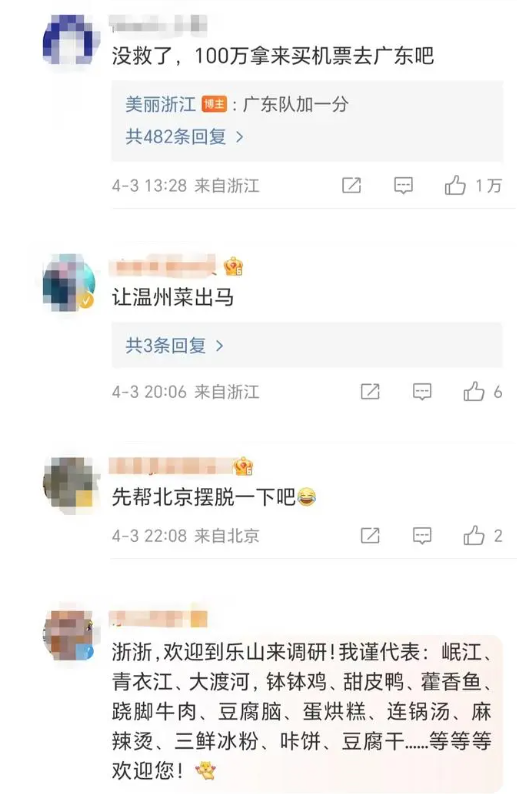Reply to the 让温州菜出马 comment
The image size is (517, 794).
[x=422, y=391]
